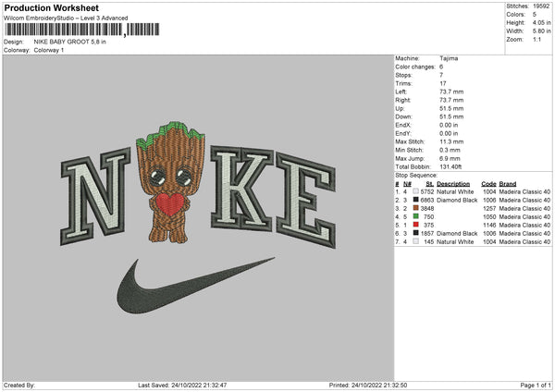555x392 pixels.
Task: Click the "Created By:" footer label
Action: (19, 385)
